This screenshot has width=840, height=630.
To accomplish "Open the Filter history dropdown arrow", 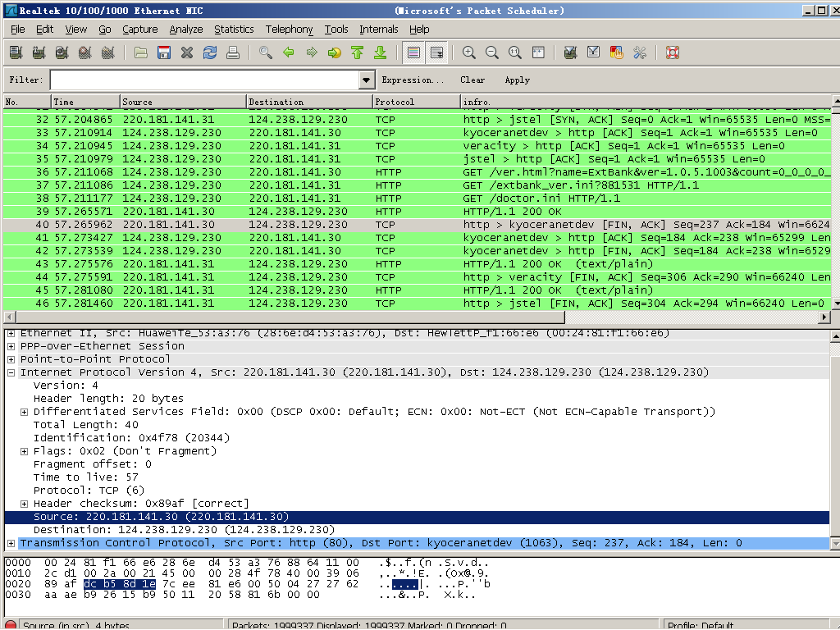I will click(x=366, y=80).
